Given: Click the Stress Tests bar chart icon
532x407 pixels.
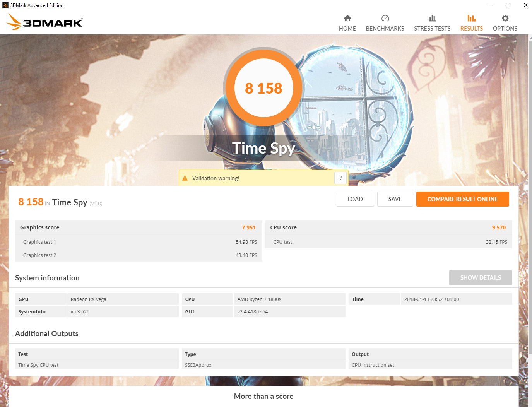Looking at the screenshot, I should click(432, 18).
